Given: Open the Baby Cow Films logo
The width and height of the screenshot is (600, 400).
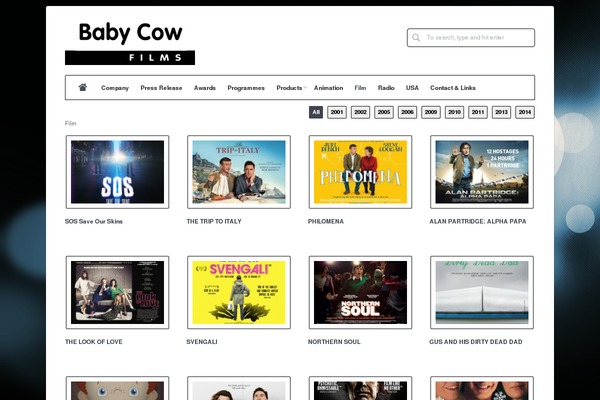Looking at the screenshot, I should [130, 43].
